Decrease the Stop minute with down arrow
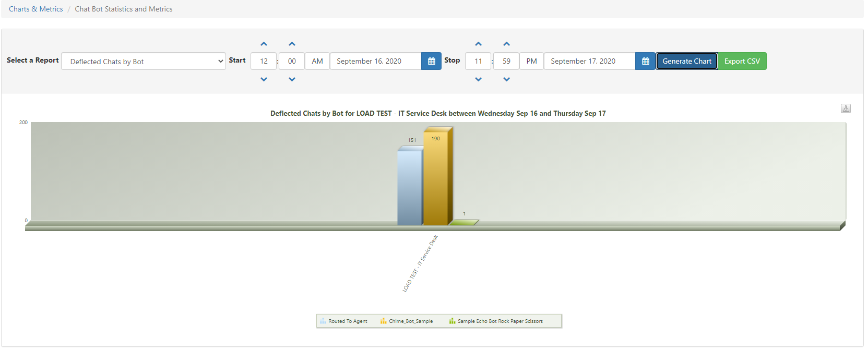Viewport: 868px width, 350px height. pyautogui.click(x=506, y=79)
